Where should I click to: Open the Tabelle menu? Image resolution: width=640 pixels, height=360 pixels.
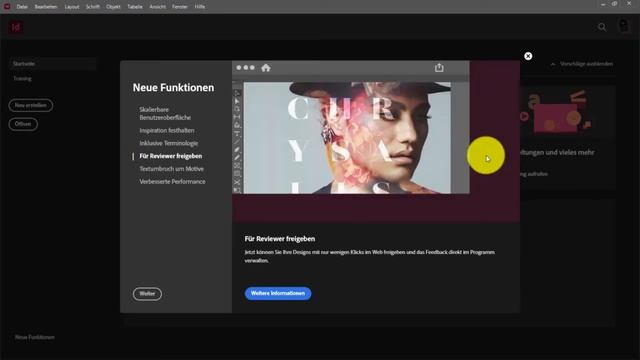tap(135, 7)
